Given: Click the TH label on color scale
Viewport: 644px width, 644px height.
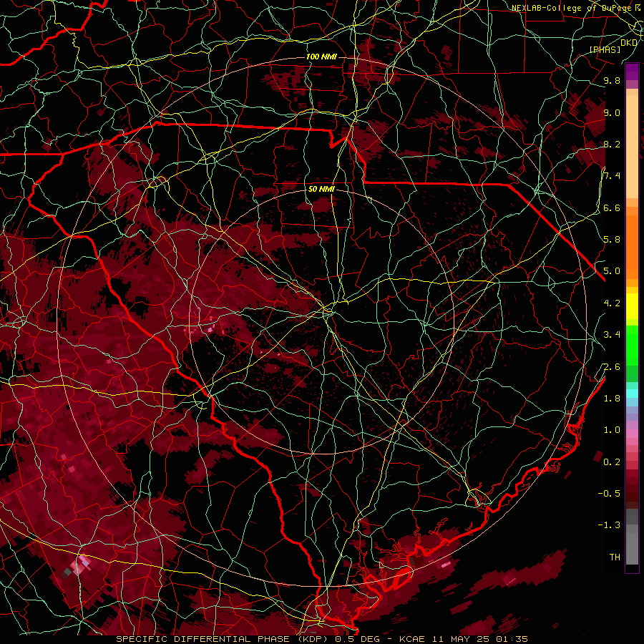Looking at the screenshot, I should click(615, 557).
